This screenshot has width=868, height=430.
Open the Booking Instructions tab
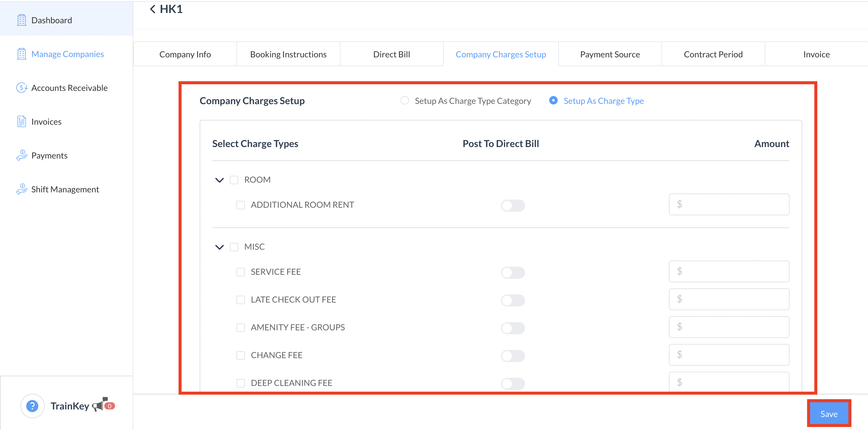pyautogui.click(x=288, y=54)
